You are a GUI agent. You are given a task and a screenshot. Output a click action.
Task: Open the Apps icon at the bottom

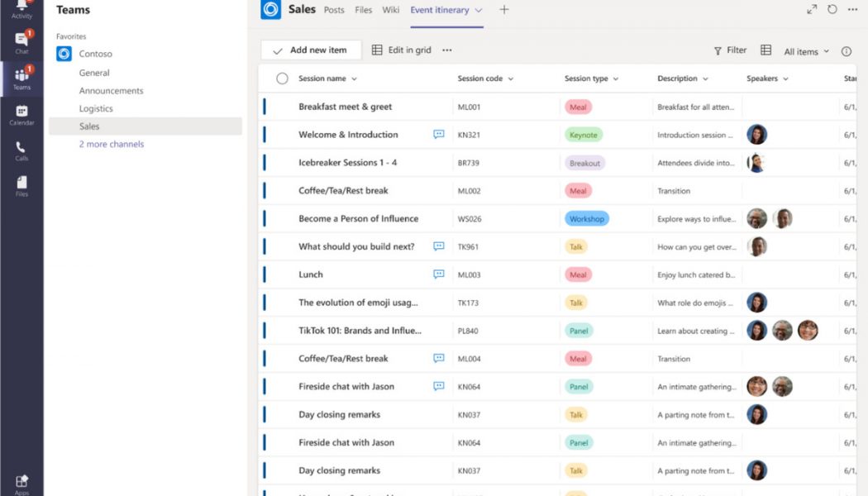21,479
